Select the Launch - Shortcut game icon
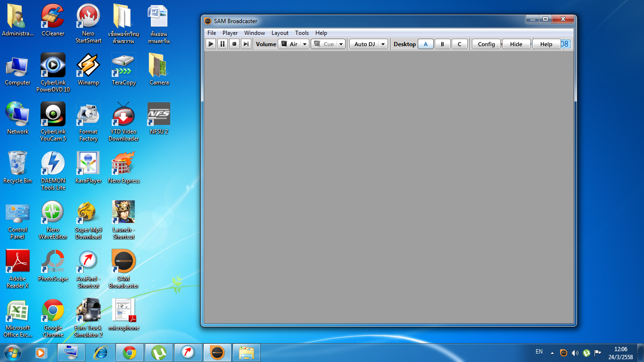 pyautogui.click(x=124, y=220)
